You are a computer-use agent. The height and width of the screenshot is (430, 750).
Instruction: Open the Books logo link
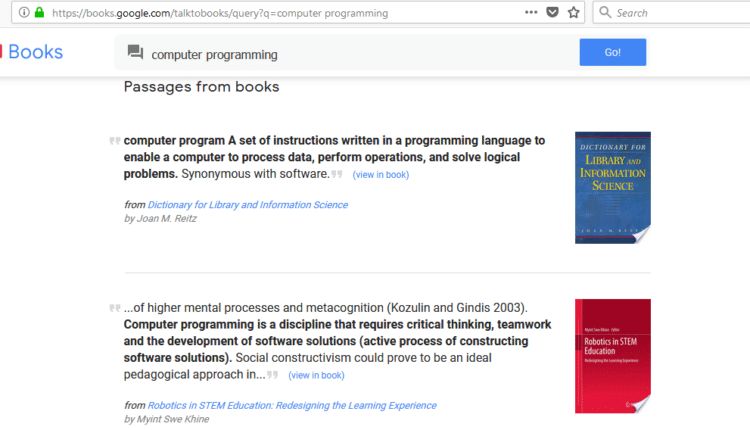[x=32, y=52]
